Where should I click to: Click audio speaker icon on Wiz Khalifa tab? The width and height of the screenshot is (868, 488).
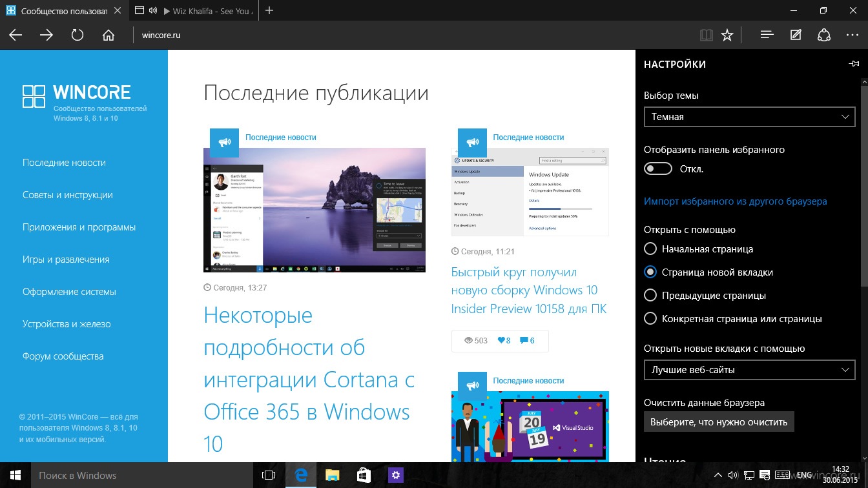coord(153,11)
